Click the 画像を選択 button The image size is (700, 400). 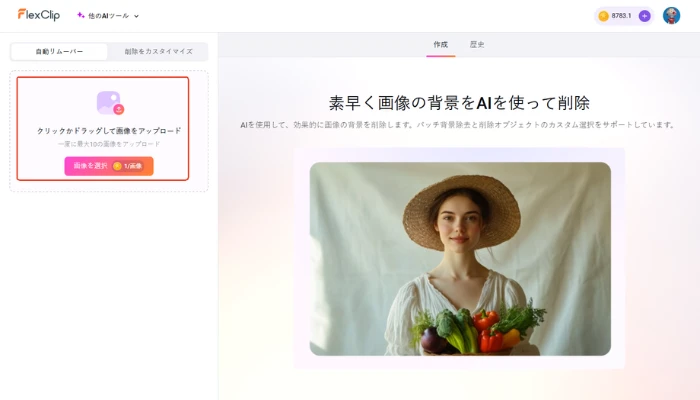109,166
